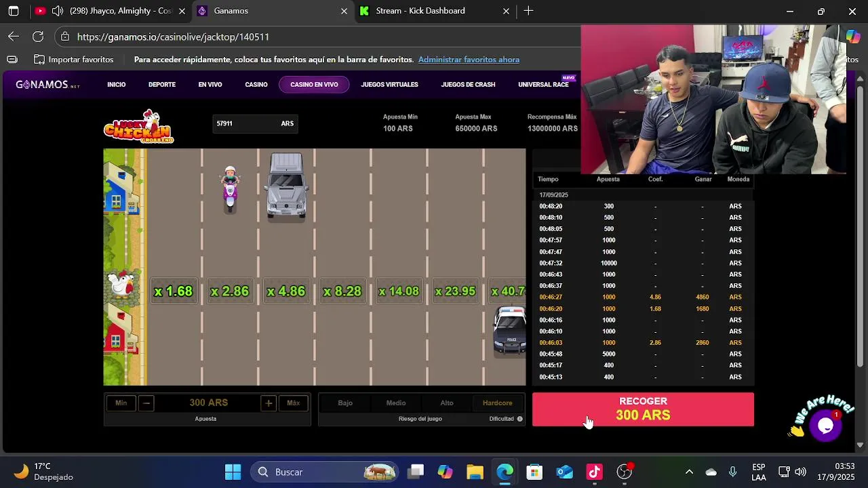Open the CASINO EN VIVO section
The height and width of the screenshot is (488, 868).
pos(314,85)
